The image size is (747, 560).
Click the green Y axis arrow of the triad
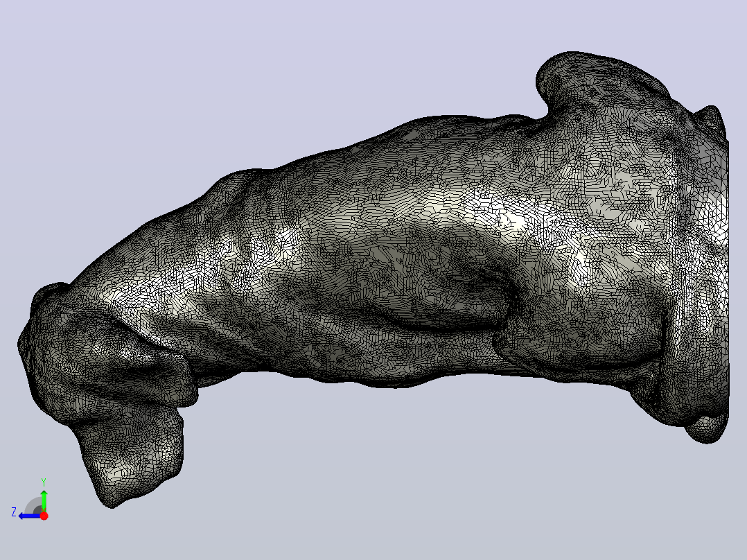pos(44,500)
